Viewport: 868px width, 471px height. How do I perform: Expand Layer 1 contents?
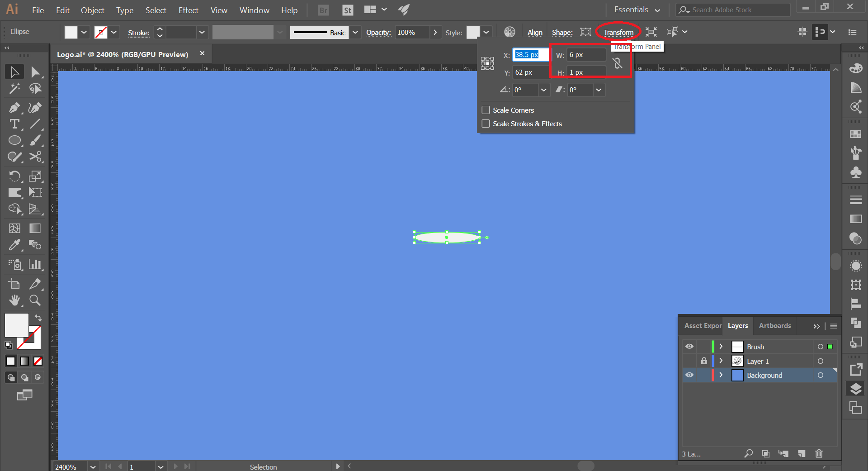point(721,361)
